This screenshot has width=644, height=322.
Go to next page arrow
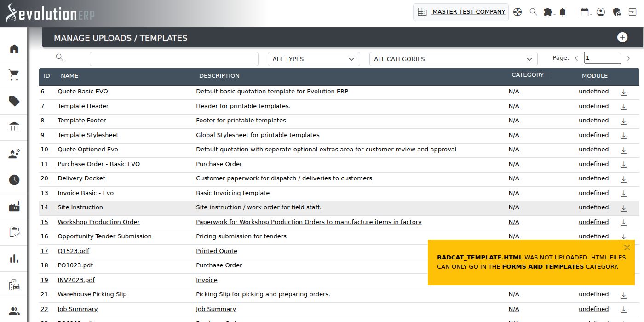(x=629, y=58)
